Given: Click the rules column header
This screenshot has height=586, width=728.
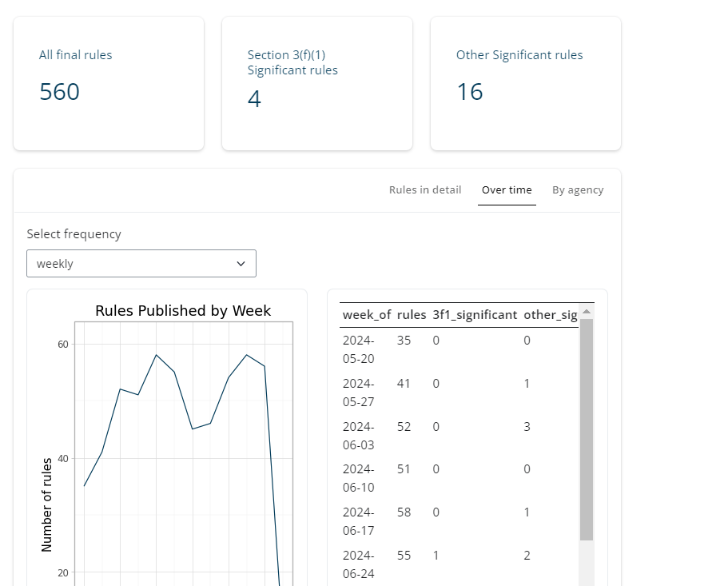Looking at the screenshot, I should 412,315.
